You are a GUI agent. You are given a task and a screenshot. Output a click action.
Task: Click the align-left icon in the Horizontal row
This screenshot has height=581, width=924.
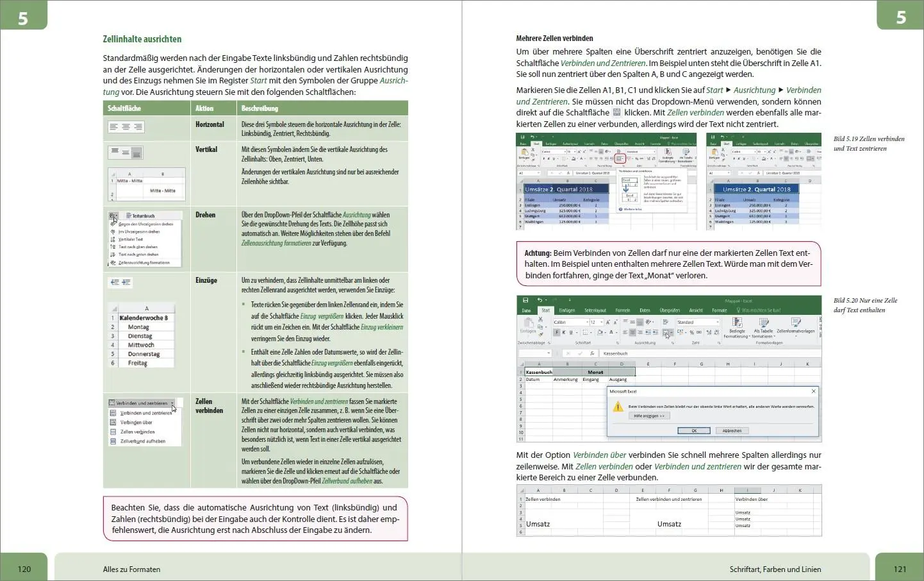coord(113,127)
